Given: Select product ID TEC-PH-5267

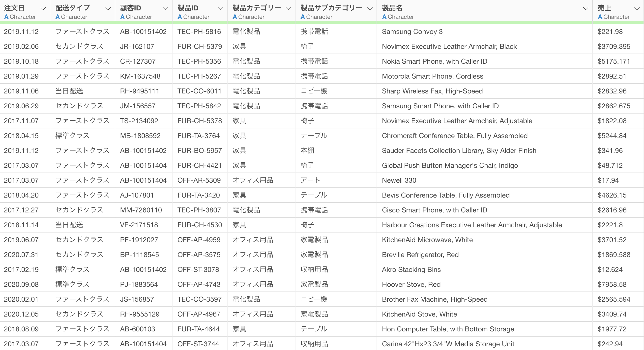Looking at the screenshot, I should 200,76.
